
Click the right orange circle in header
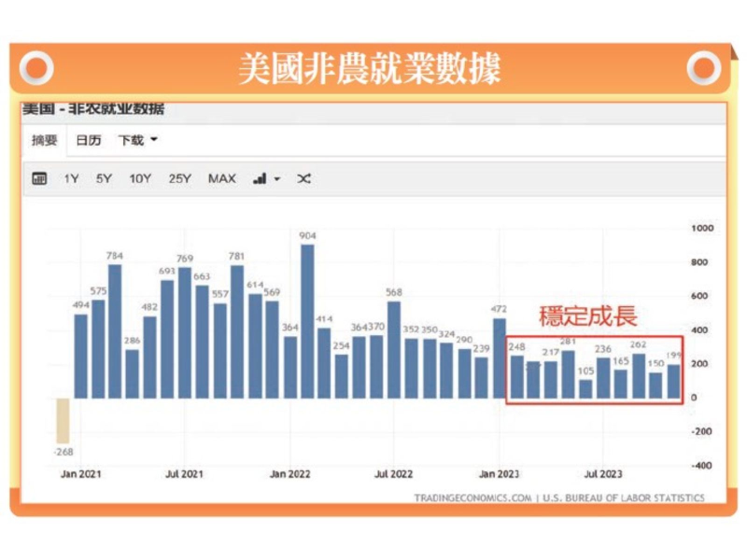[704, 68]
